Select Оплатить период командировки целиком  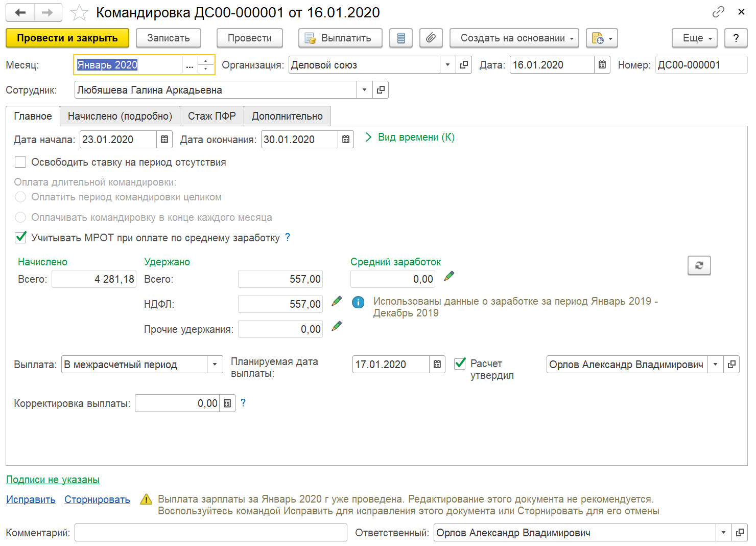(20, 197)
